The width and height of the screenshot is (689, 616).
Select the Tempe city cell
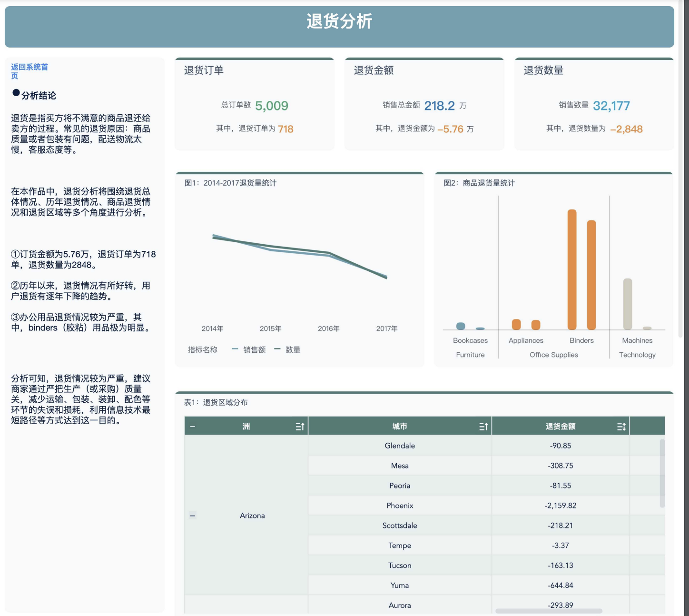coord(400,546)
